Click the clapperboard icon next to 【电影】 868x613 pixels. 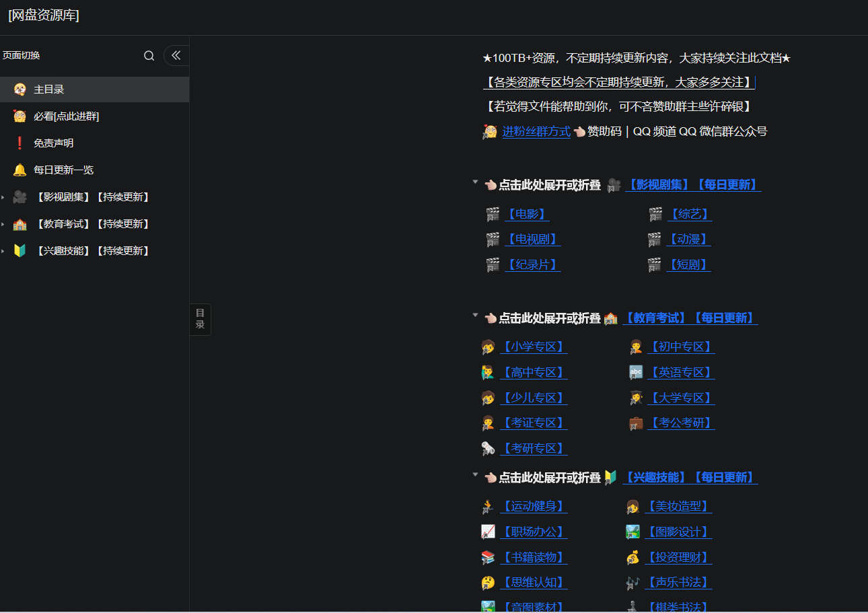point(493,215)
